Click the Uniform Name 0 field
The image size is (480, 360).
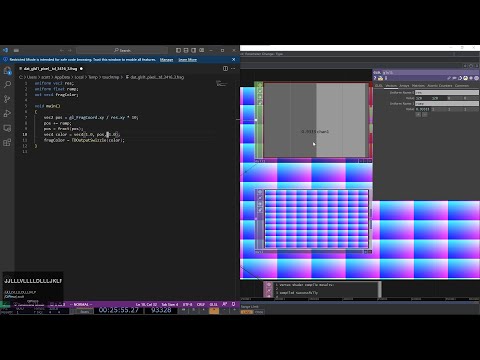[447, 92]
